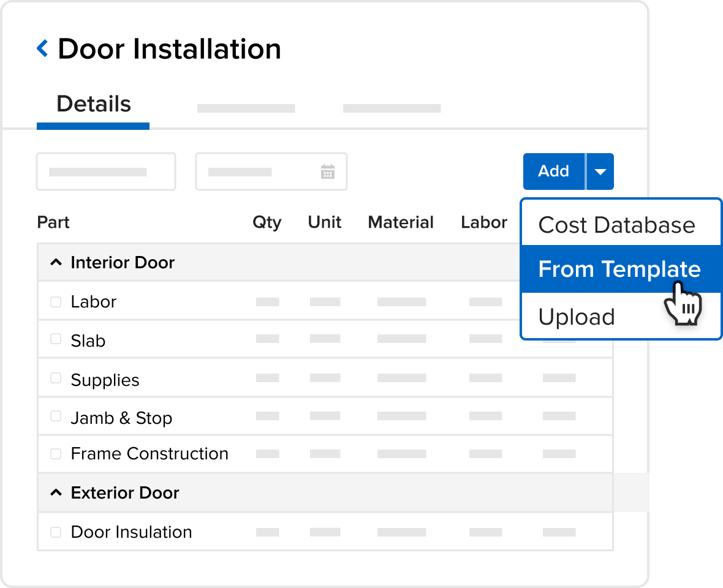Click the Add button

pyautogui.click(x=554, y=171)
